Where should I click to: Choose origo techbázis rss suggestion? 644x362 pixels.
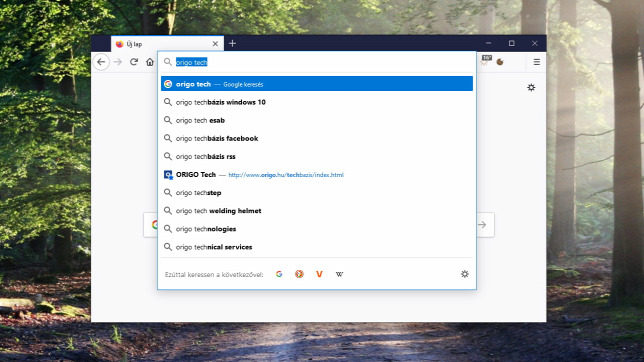click(317, 156)
